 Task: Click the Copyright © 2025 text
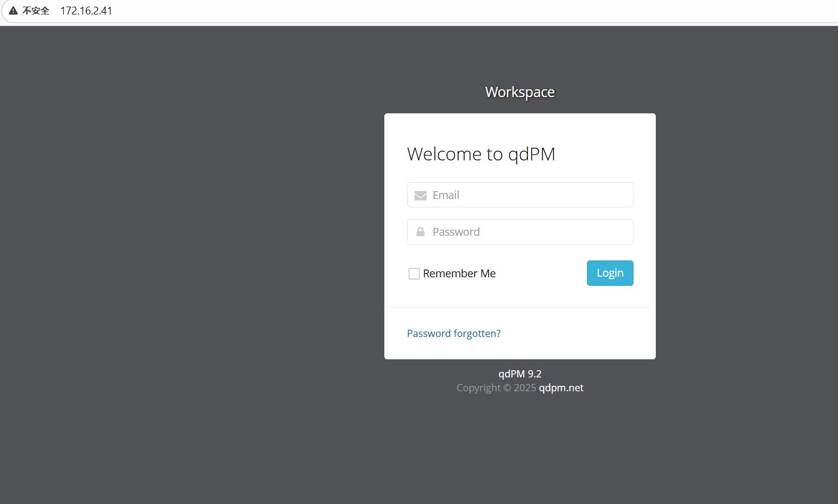click(497, 388)
